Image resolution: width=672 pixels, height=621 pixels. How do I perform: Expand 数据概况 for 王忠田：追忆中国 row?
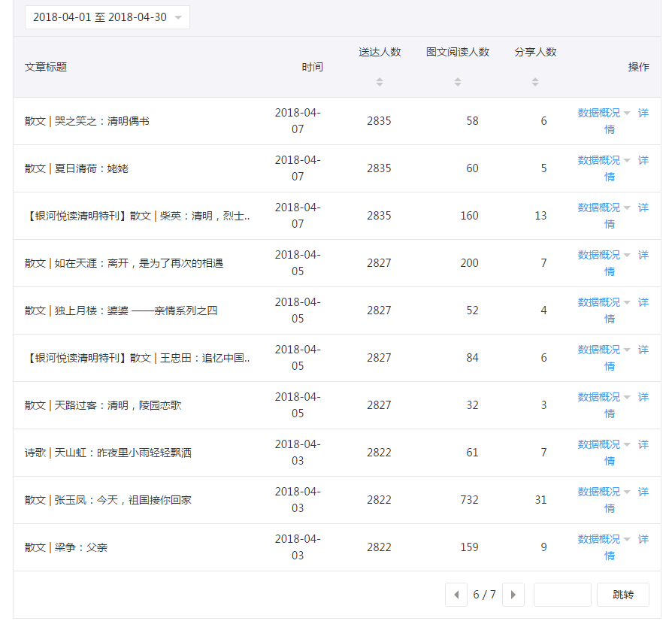(x=604, y=350)
